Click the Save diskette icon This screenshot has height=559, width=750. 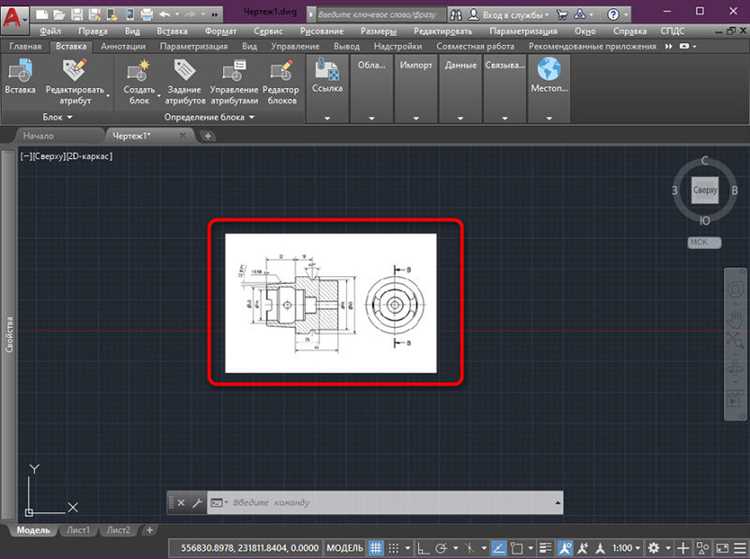tap(77, 15)
